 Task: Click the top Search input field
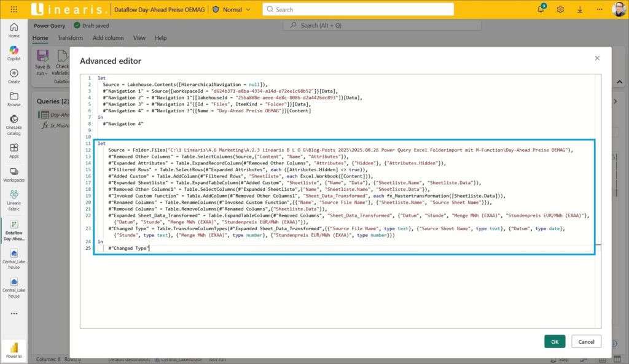[x=358, y=9]
